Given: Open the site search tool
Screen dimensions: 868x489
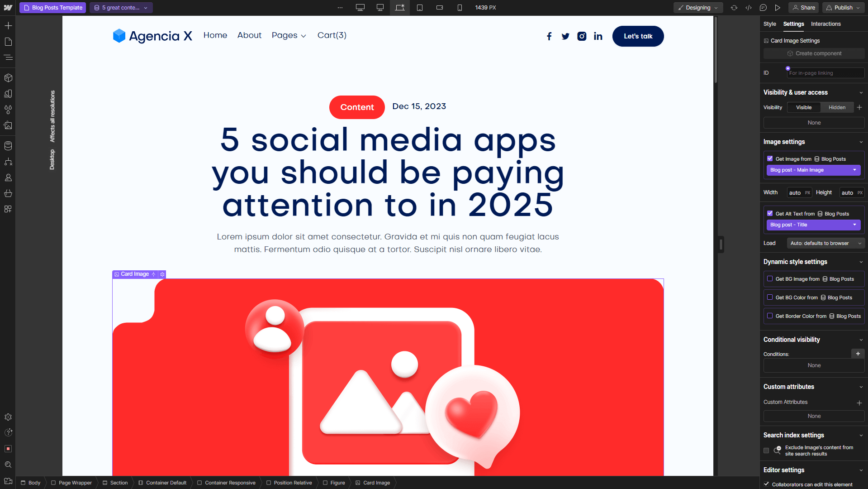Looking at the screenshot, I should tap(8, 464).
